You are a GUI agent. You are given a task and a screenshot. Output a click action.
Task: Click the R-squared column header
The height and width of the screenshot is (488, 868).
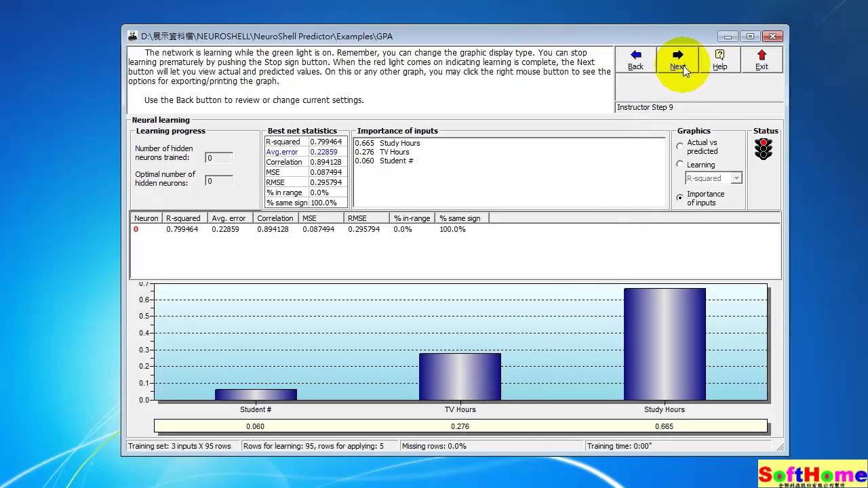point(184,218)
